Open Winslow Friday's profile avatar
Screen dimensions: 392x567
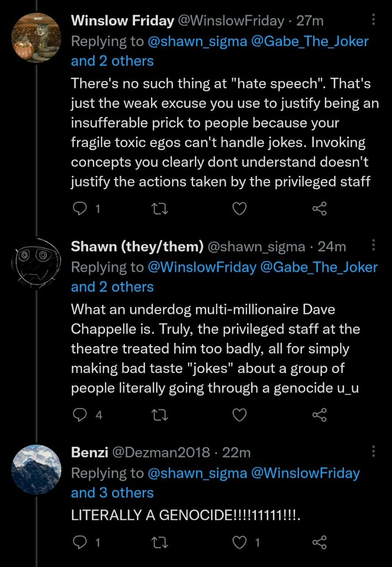pyautogui.click(x=36, y=38)
